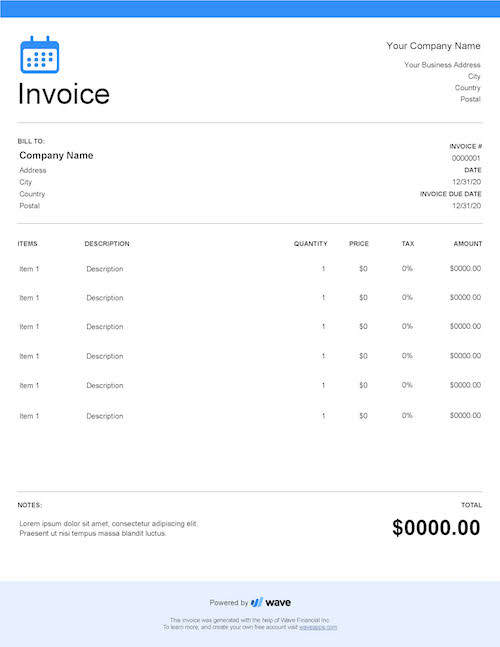This screenshot has height=647, width=500.
Task: Click the ITEMS column header
Action: [x=27, y=244]
